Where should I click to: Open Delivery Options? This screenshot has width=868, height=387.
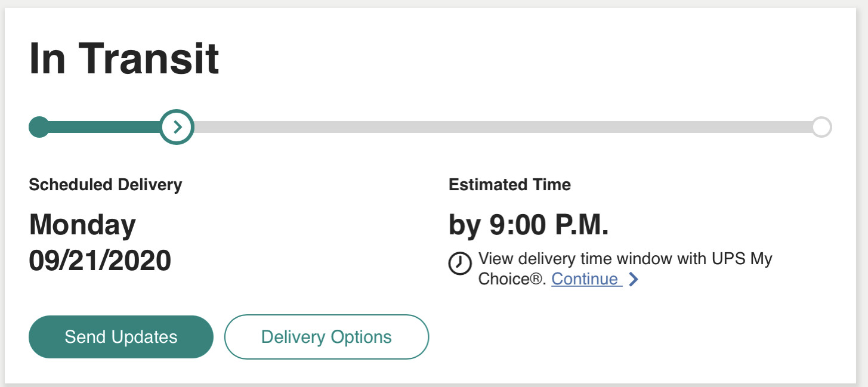(x=326, y=337)
